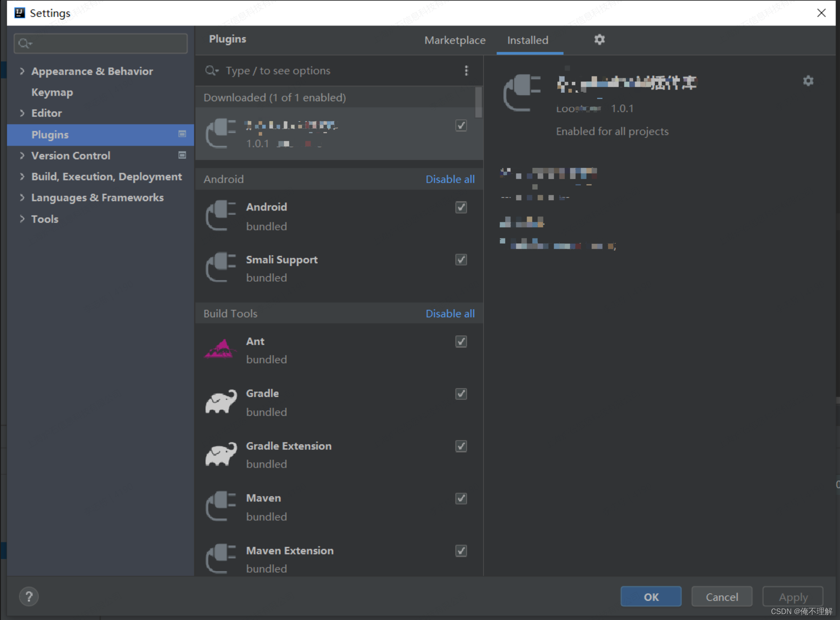
Task: Close the Settings dialog
Action: [821, 13]
